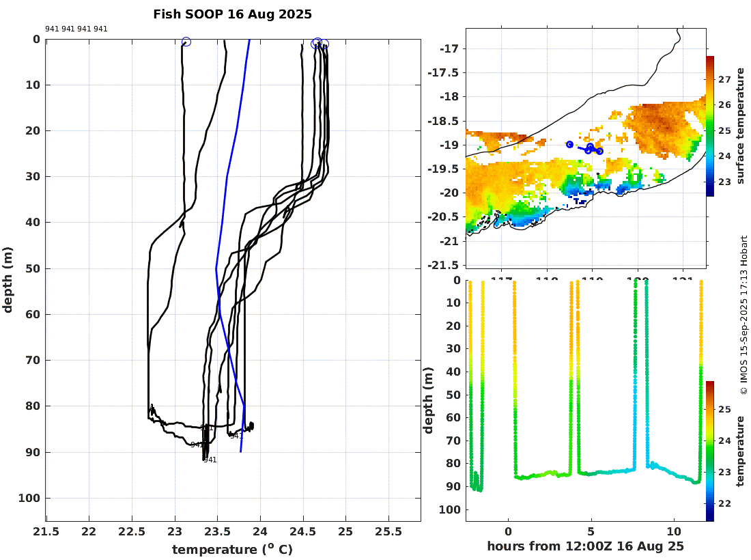Click the IMOS copyright text on right edge
This screenshot has width=751, height=560.
tap(743, 315)
